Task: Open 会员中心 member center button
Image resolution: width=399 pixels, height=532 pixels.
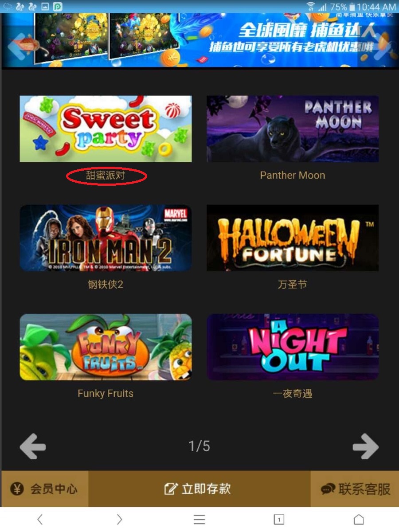Action: click(x=44, y=489)
